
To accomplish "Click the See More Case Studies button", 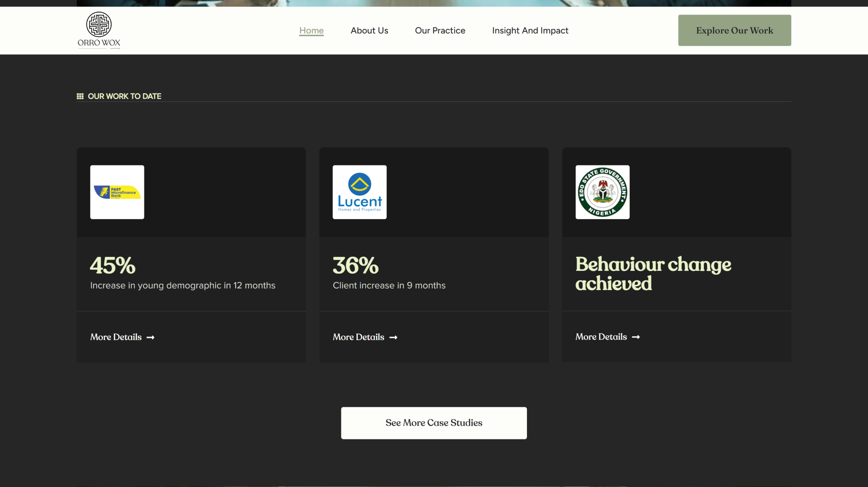I will 434,423.
